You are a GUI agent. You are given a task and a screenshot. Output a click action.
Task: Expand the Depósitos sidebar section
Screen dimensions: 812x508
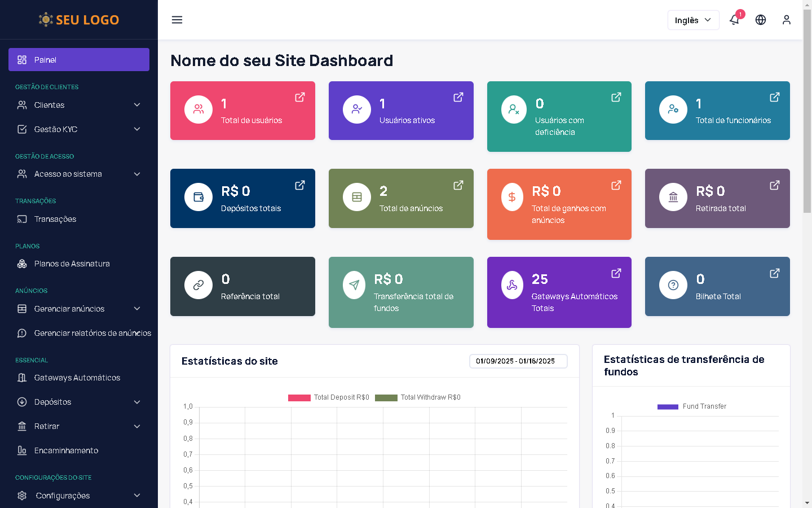[x=79, y=402]
